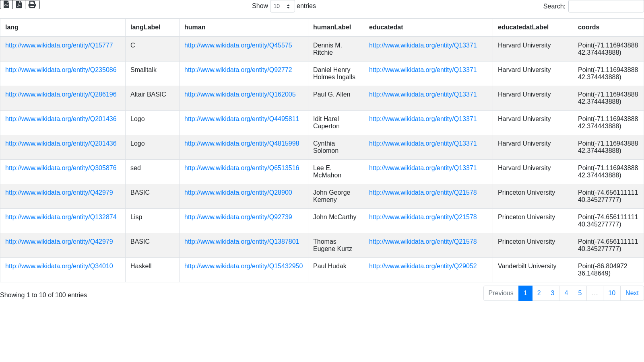Sort by the humanLabel column header
644x362 pixels.
point(332,27)
